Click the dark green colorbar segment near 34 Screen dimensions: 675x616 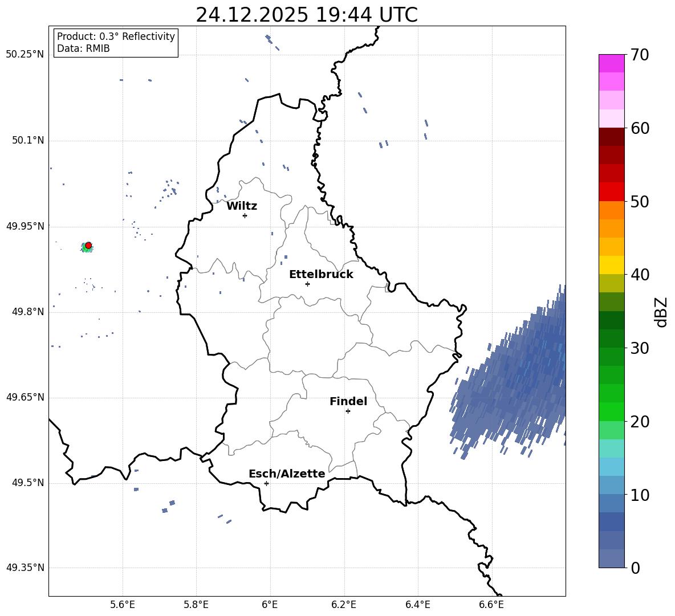(611, 320)
